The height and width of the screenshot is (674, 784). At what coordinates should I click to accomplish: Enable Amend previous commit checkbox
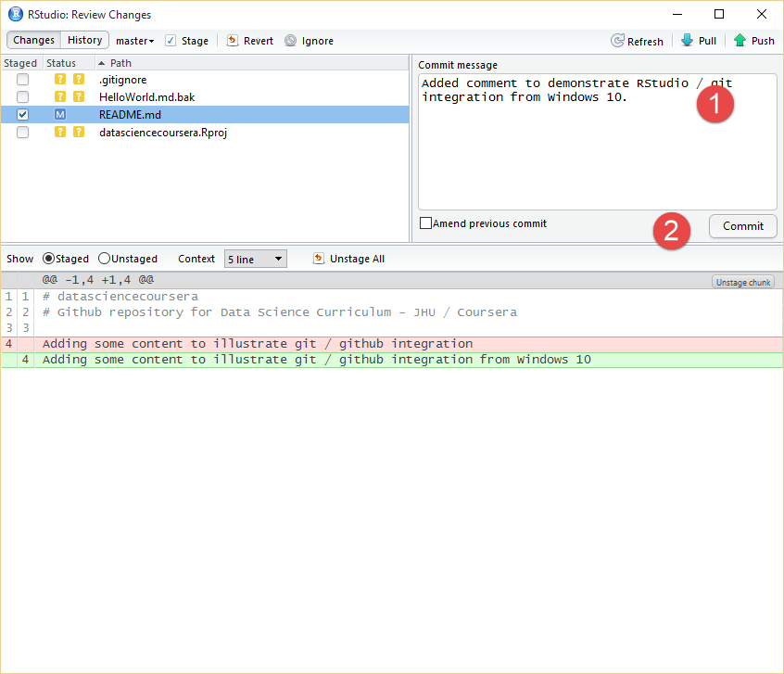[425, 223]
